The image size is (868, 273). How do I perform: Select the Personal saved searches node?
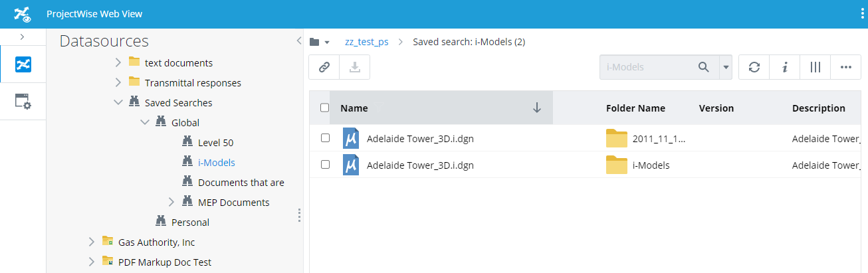(x=190, y=223)
